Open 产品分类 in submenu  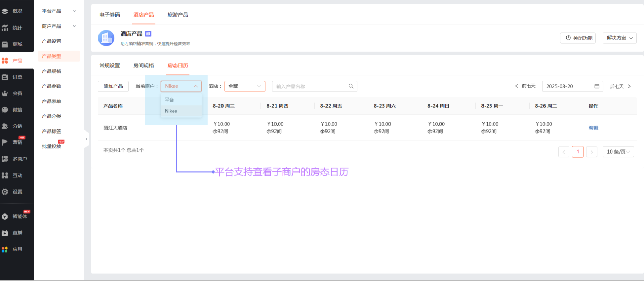click(52, 116)
